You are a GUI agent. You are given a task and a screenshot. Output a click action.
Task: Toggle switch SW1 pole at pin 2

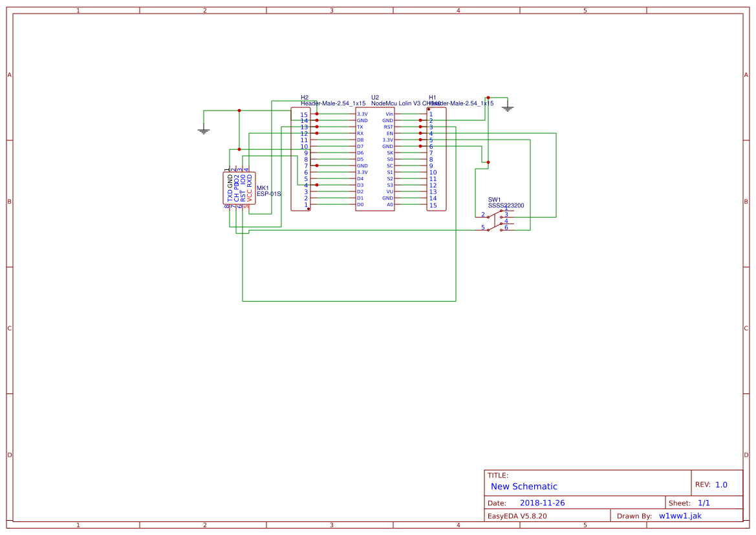[488, 216]
